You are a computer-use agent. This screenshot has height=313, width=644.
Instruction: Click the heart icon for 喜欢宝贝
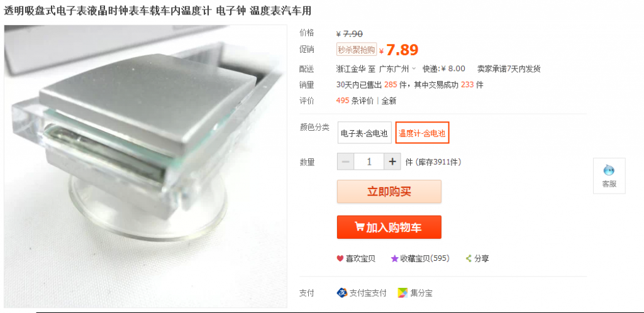coord(340,259)
